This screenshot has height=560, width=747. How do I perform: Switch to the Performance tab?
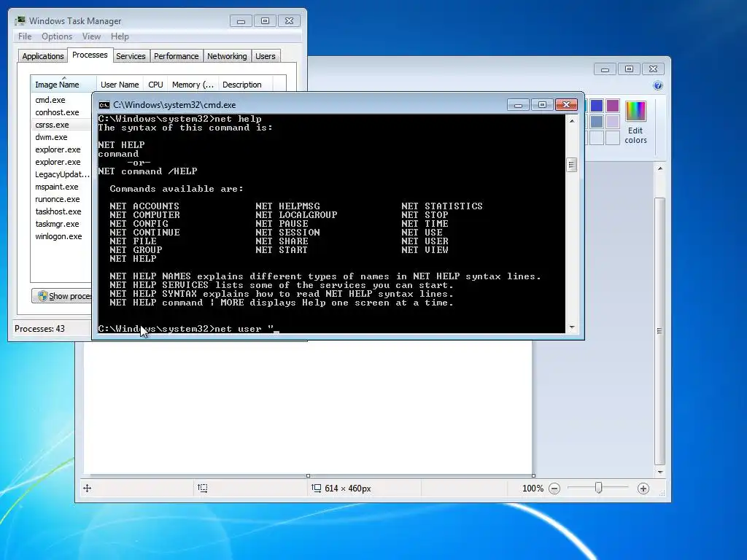click(176, 56)
